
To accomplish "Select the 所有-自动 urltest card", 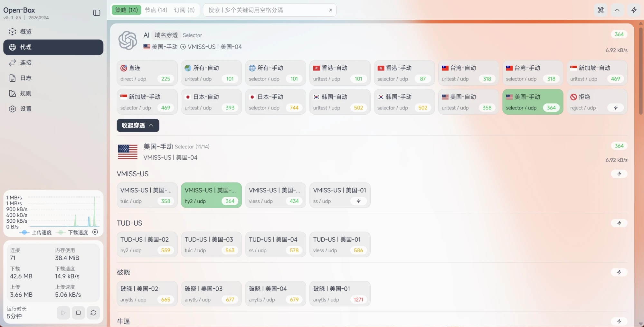I will click(211, 73).
